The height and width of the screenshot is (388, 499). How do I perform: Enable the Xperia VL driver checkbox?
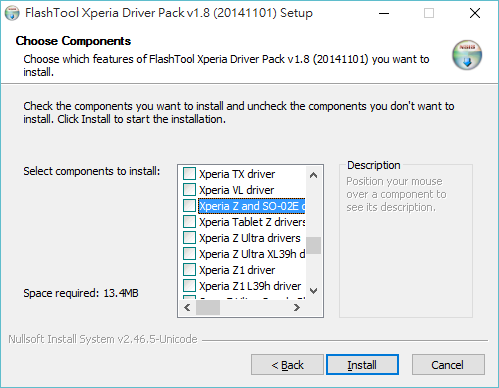189,190
